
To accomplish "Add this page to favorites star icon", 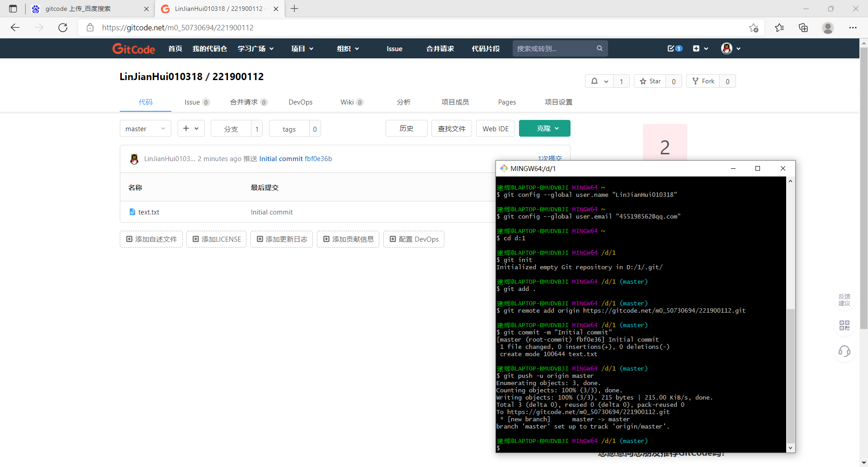I will (x=754, y=28).
